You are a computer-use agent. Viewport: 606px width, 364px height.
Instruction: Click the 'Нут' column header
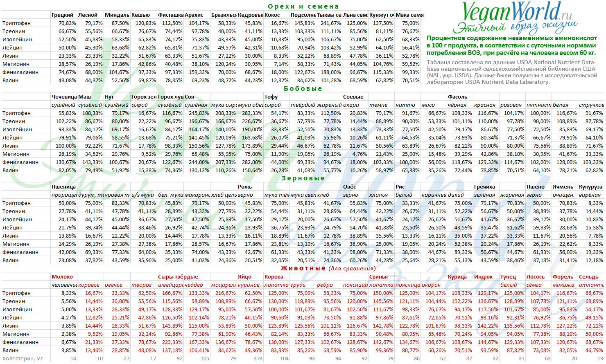109,97
